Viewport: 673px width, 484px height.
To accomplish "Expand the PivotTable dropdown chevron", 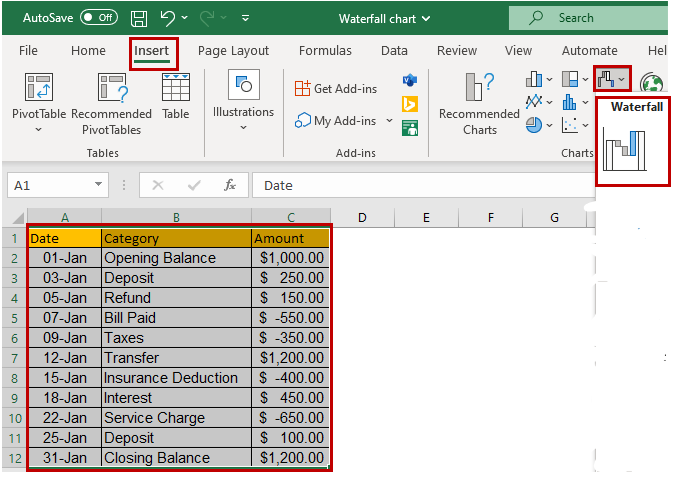I will [39, 130].
